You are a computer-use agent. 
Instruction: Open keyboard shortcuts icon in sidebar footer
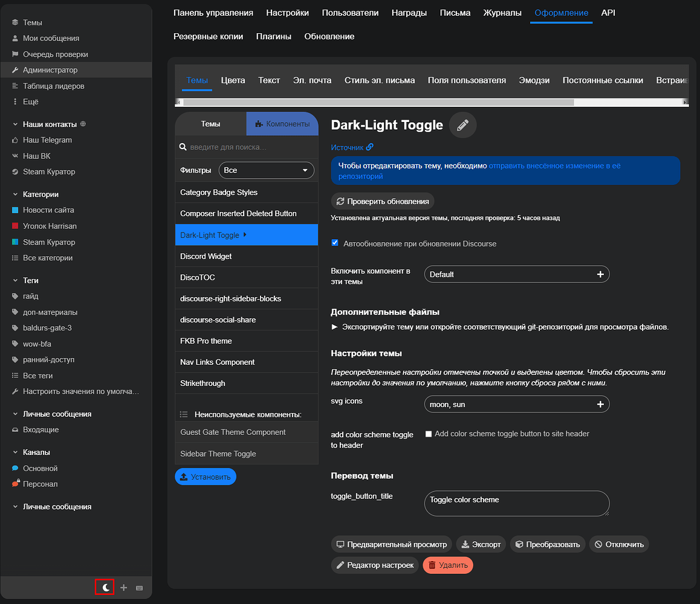(140, 588)
